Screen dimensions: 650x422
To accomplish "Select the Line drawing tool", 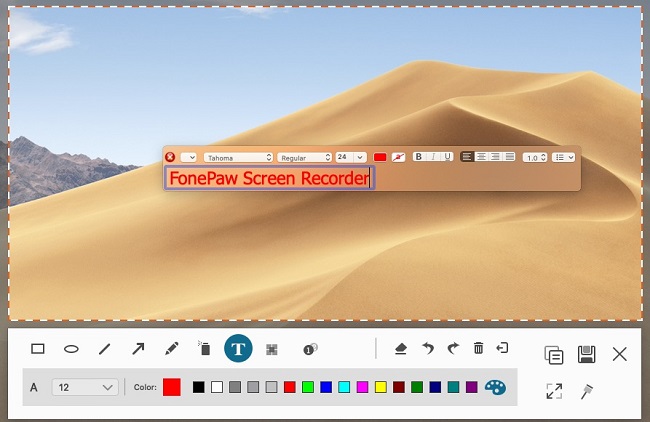I will [x=105, y=349].
